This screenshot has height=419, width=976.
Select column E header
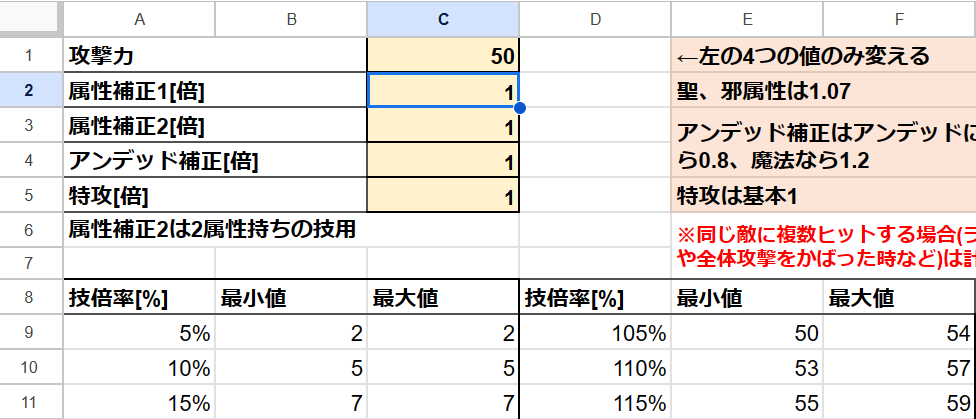[x=747, y=19]
